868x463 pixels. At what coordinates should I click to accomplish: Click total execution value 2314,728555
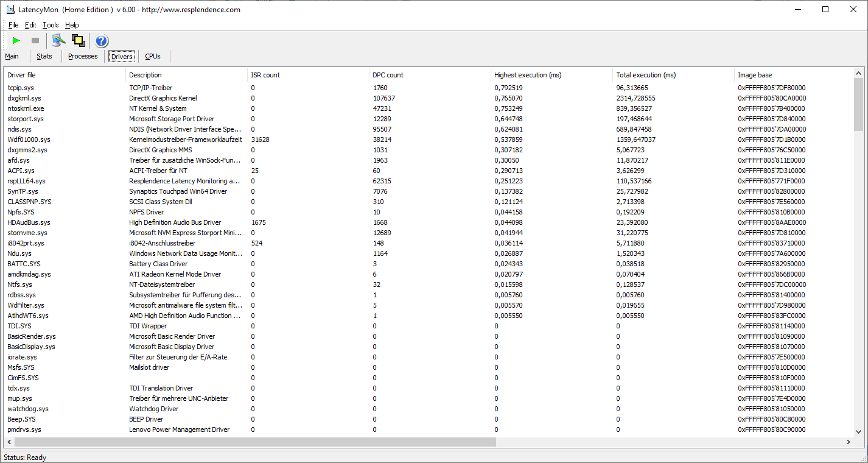[636, 98]
